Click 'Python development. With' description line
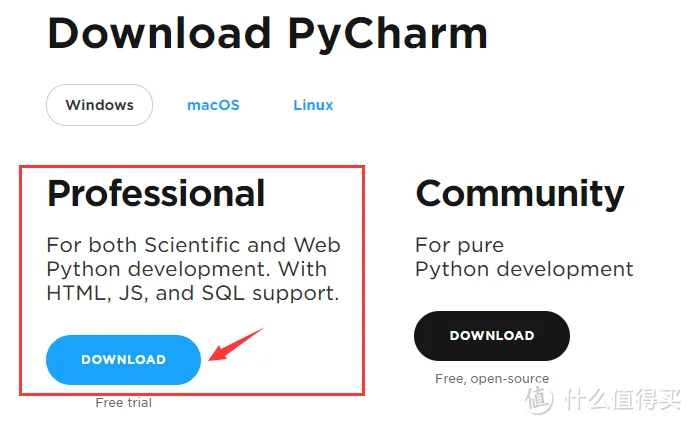The image size is (691, 425). pyautogui.click(x=187, y=269)
